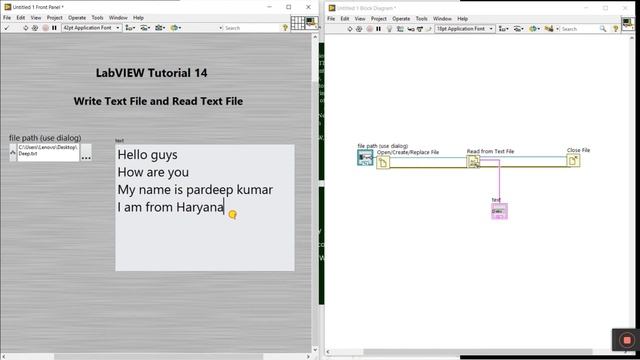Click Front Panel horizontal scrollbar
640x360 pixels.
tap(156, 356)
